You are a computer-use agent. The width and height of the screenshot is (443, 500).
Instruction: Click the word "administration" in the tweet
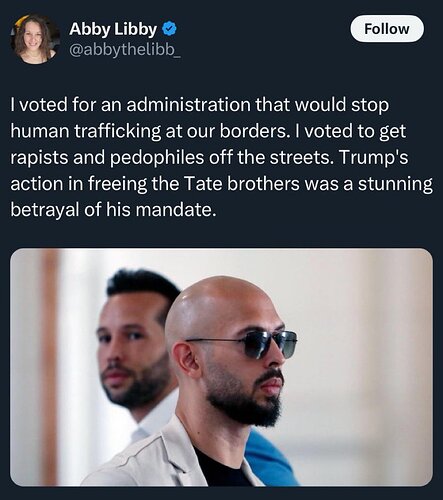(x=188, y=105)
